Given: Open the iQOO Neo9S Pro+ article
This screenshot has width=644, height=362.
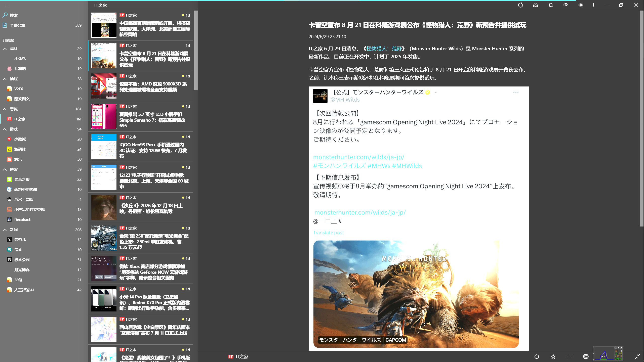Looking at the screenshot, I should [141, 147].
